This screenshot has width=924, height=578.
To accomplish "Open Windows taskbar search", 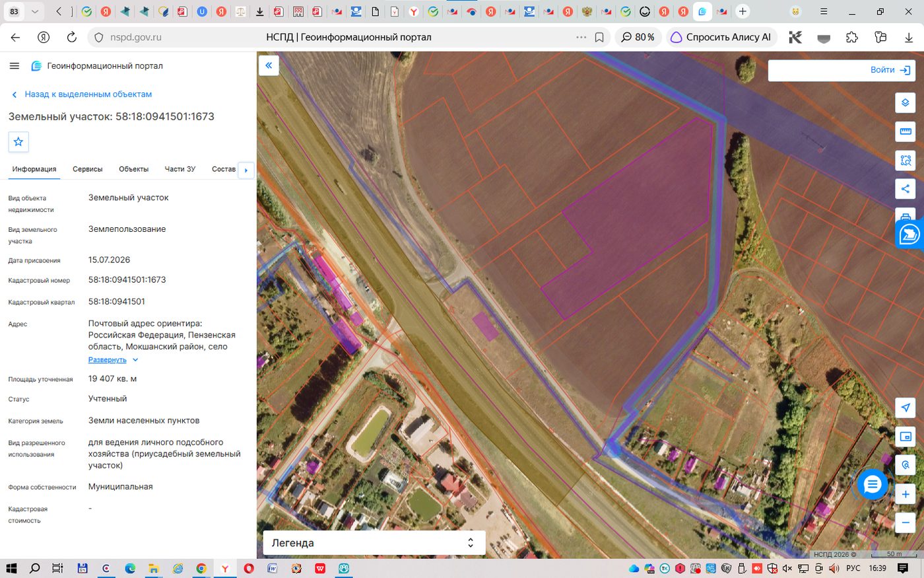I will (x=35, y=568).
